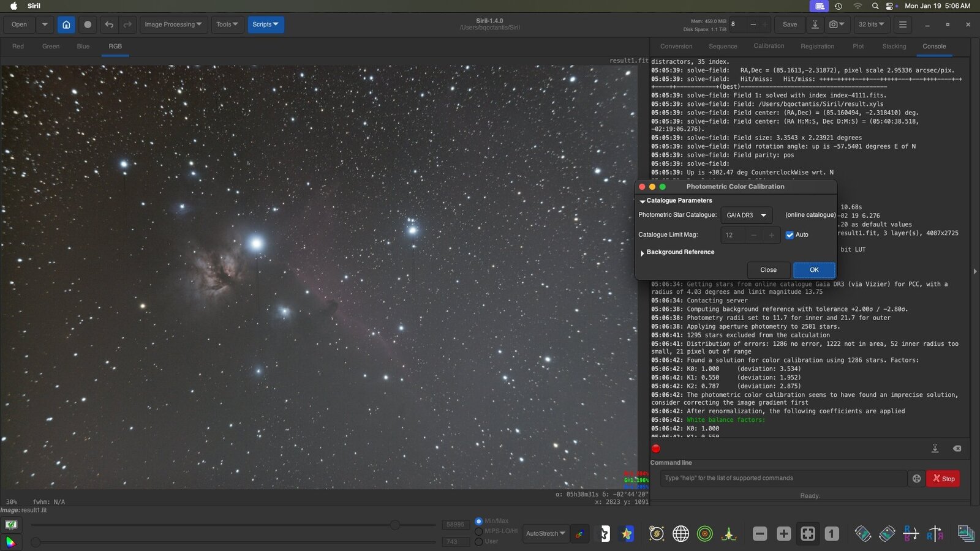Screen dimensions: 980x551
Task: Export console log download icon
Action: tap(935, 449)
